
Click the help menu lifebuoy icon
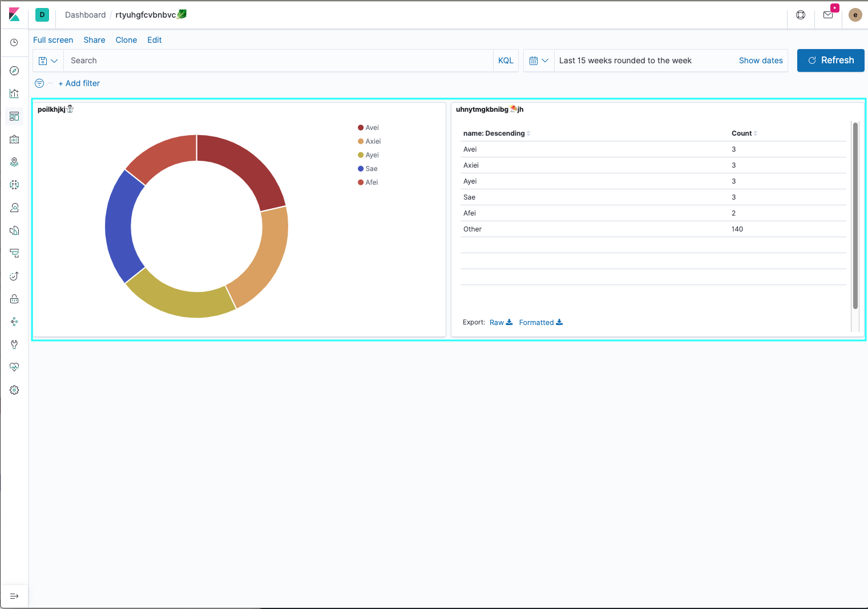click(x=801, y=15)
